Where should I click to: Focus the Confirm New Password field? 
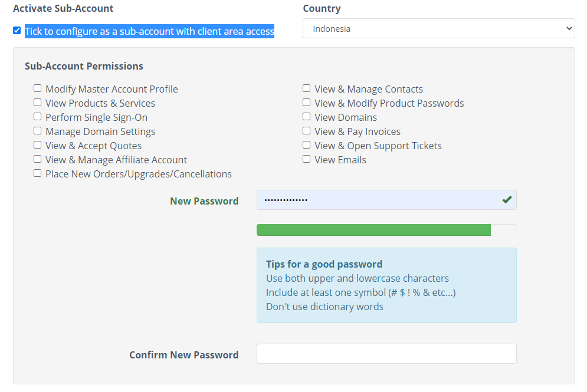click(386, 354)
